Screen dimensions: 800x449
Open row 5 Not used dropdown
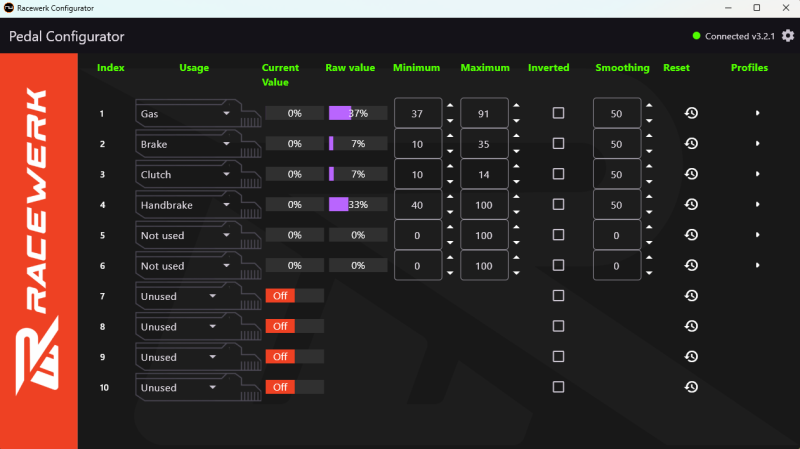click(186, 235)
